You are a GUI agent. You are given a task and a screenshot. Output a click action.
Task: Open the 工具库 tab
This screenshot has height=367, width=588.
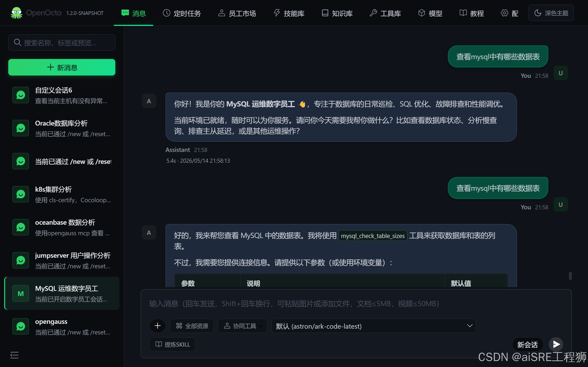click(385, 13)
